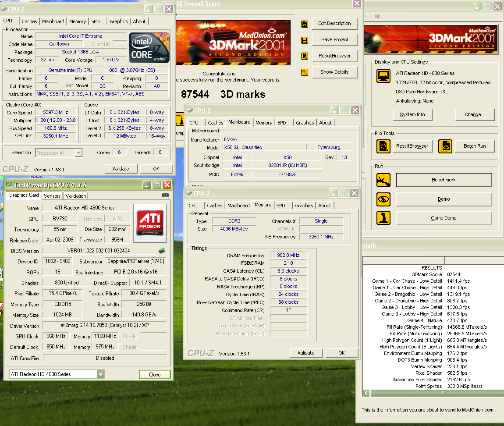Viewport: 504px width, 426px height.
Task: Open the Help menu in 3DMark2001
Action: tap(376, 16)
